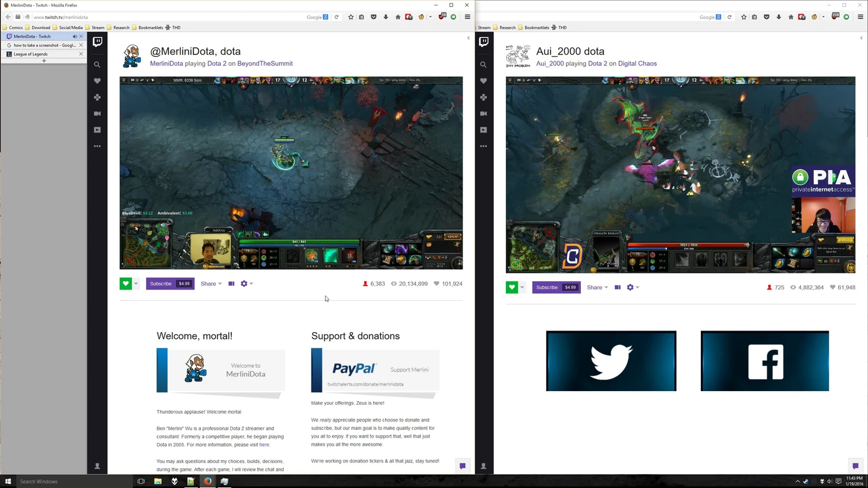This screenshot has height=488, width=868.
Task: Toggle the green follow heart for MerliniDota
Action: point(125,284)
